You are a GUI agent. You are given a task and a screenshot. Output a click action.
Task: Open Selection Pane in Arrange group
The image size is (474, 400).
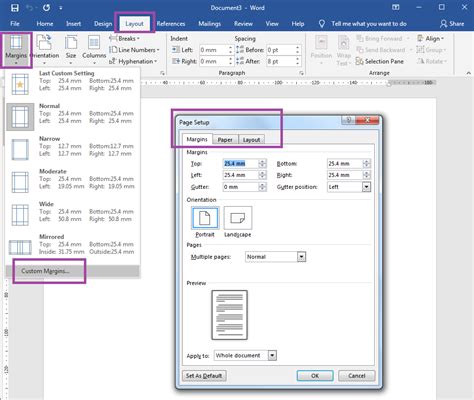click(x=380, y=61)
